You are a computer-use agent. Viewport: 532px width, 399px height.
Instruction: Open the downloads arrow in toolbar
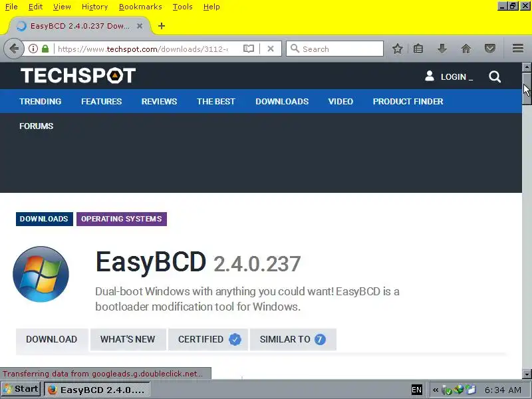[x=442, y=49]
